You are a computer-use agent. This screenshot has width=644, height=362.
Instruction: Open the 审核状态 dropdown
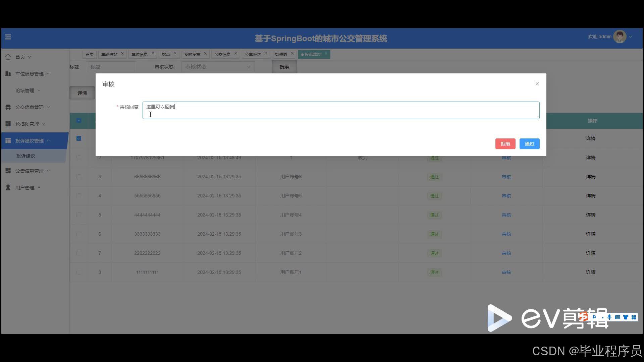coord(218,67)
